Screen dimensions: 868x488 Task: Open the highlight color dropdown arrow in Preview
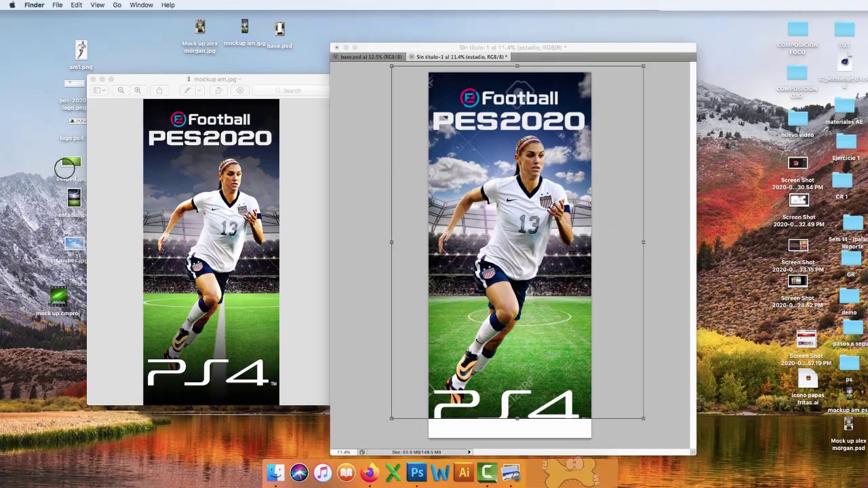[x=198, y=90]
